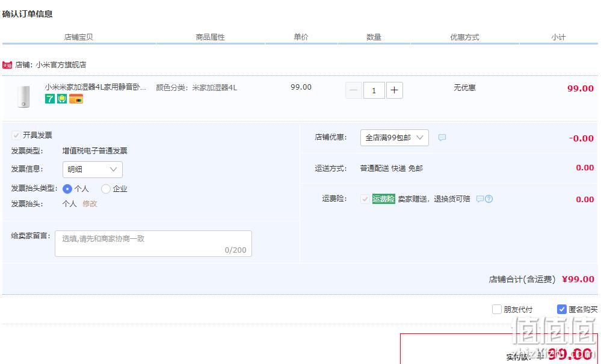This screenshot has height=364, width=601.
Task: Open the product title 小米米家加湿器4L link
Action: 95,87
